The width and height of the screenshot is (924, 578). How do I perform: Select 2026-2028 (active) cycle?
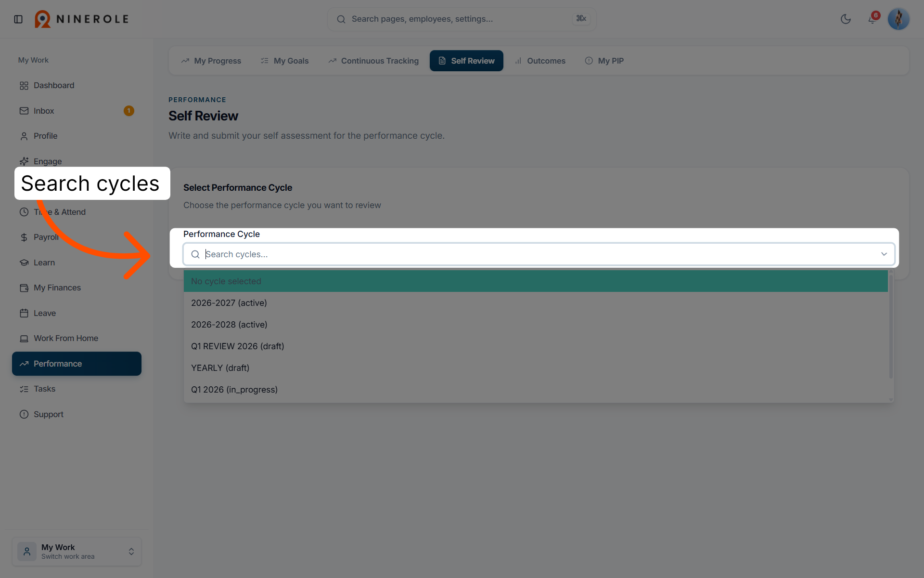click(x=536, y=325)
